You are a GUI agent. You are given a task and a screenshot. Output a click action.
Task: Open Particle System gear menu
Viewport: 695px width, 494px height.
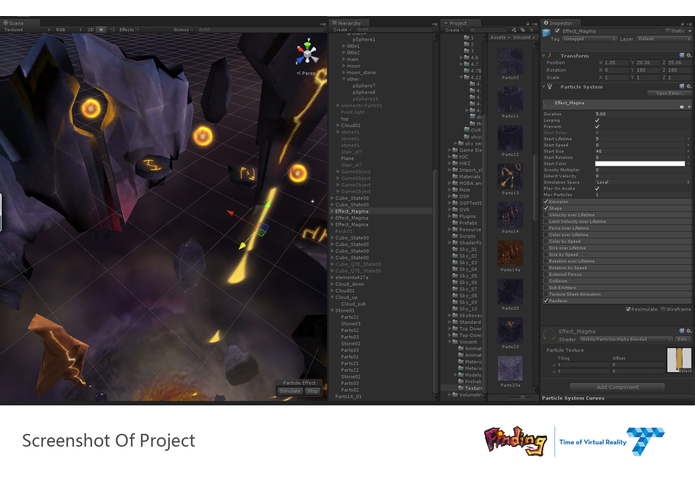689,86
